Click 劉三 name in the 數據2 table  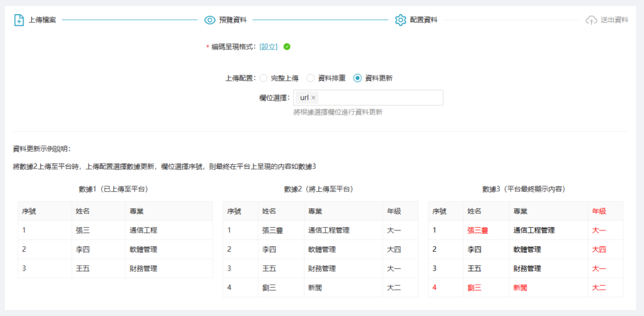270,288
